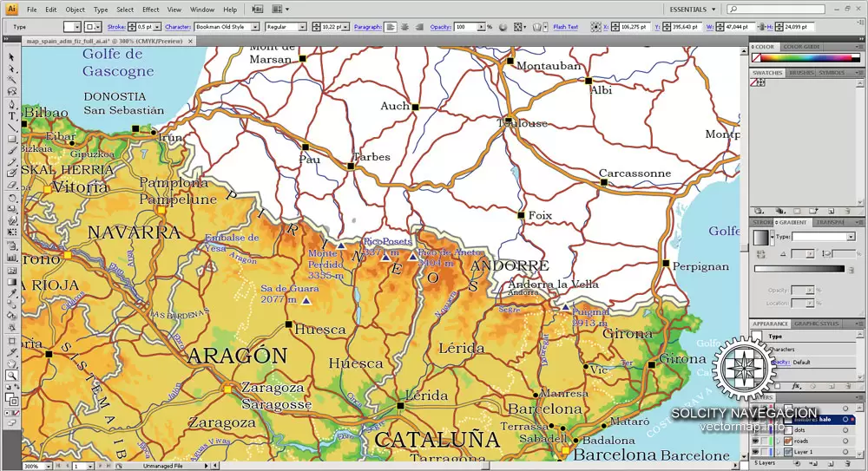
Task: Open the ESSENTIALS workspace switcher
Action: point(693,10)
